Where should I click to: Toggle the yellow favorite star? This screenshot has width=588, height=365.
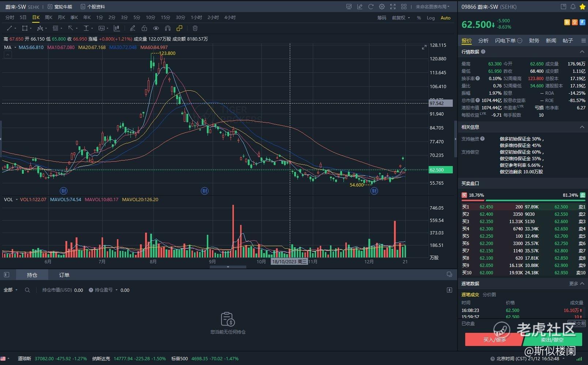[582, 7]
